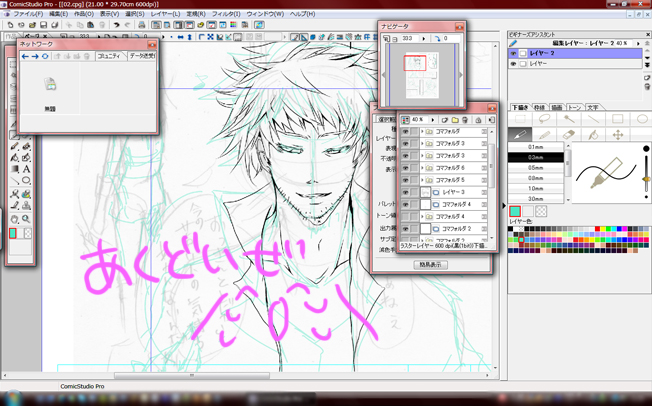Click the Back arrow in the ネットワーク window
The image size is (652, 406).
coord(25,56)
